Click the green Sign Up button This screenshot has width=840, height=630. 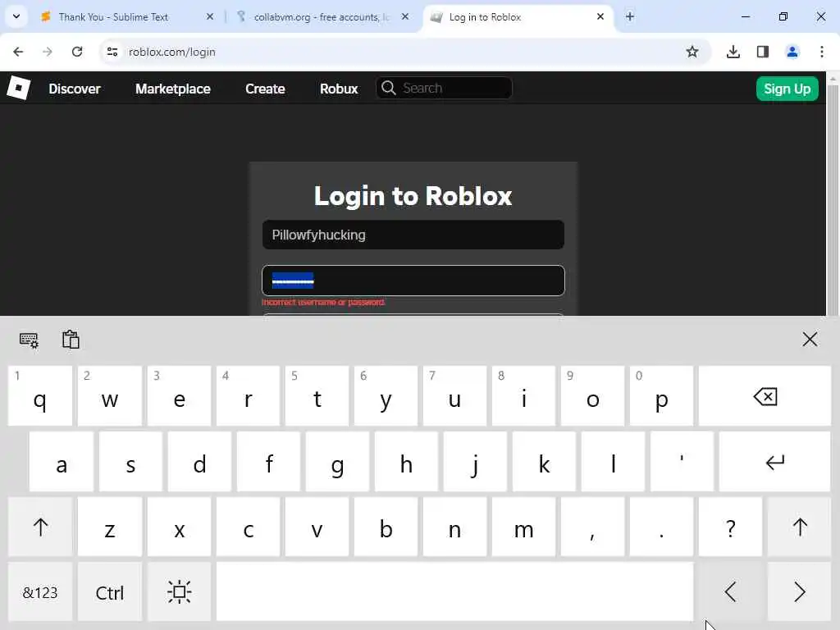pos(787,89)
